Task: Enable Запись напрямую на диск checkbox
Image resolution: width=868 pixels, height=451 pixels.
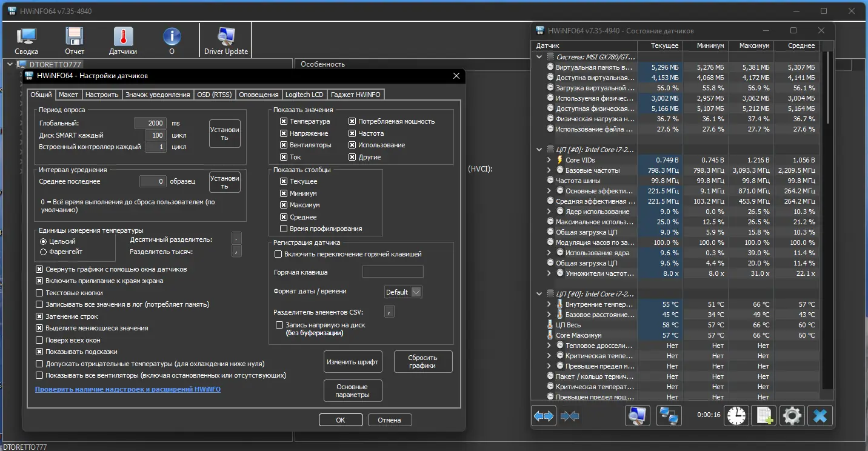Action: pos(279,326)
